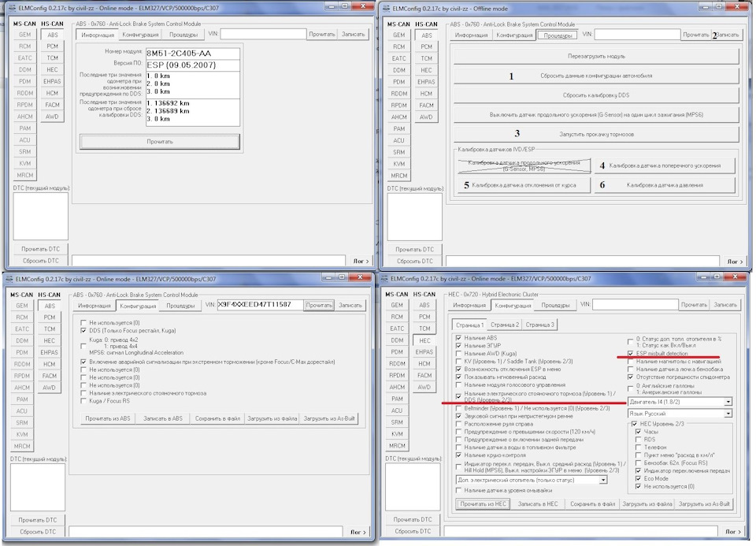Image resolution: width=756 pixels, height=546 pixels.
Task: Click 'Прочитать из HEC' button
Action: tap(483, 503)
